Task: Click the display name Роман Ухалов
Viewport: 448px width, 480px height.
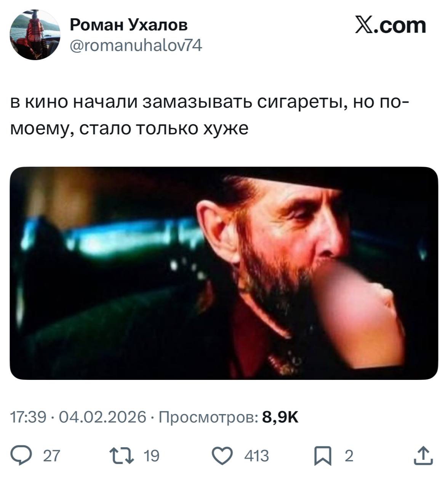Action: pos(128,25)
